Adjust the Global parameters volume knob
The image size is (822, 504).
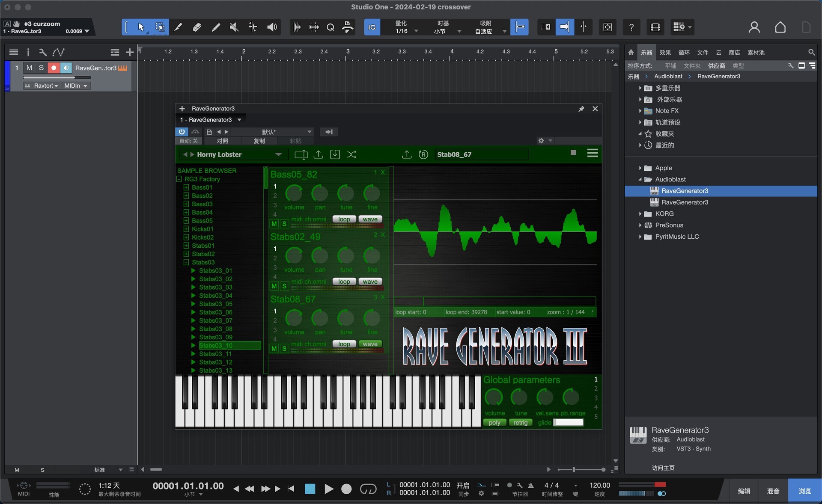(493, 397)
